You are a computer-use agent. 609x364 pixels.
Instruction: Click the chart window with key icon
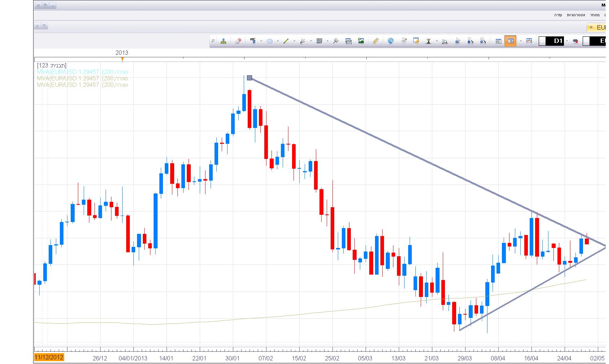[416, 41]
